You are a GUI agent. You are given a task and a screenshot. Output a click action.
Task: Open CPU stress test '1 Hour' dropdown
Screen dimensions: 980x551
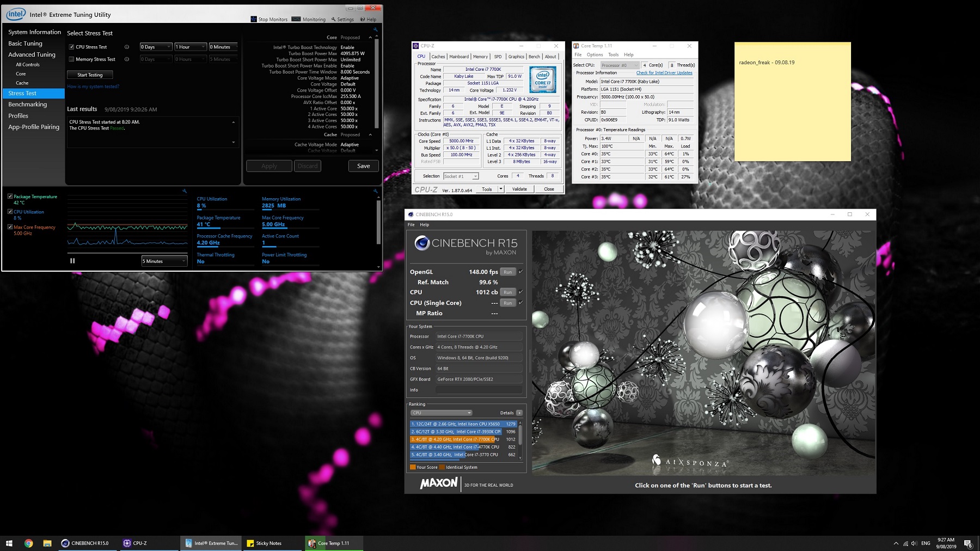pyautogui.click(x=191, y=47)
